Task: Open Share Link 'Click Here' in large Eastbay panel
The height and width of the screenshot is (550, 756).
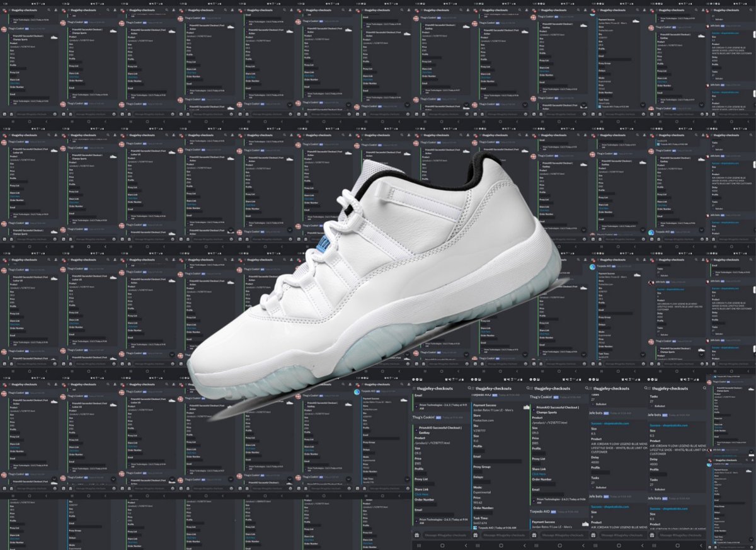Action: [421, 494]
